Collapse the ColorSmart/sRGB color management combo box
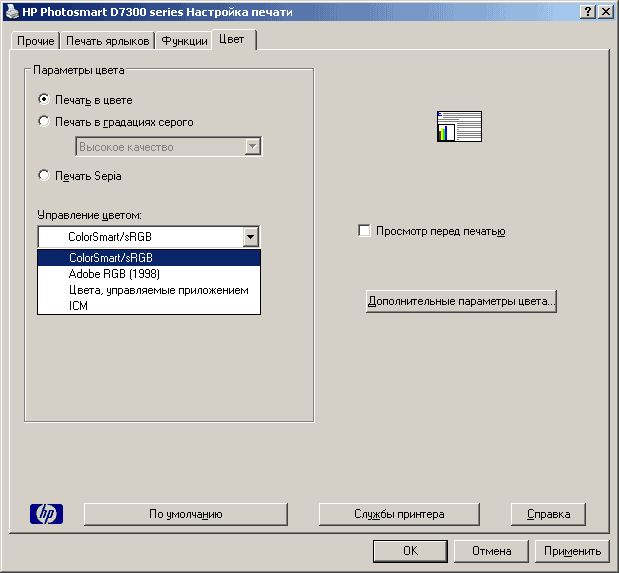 tap(251, 237)
